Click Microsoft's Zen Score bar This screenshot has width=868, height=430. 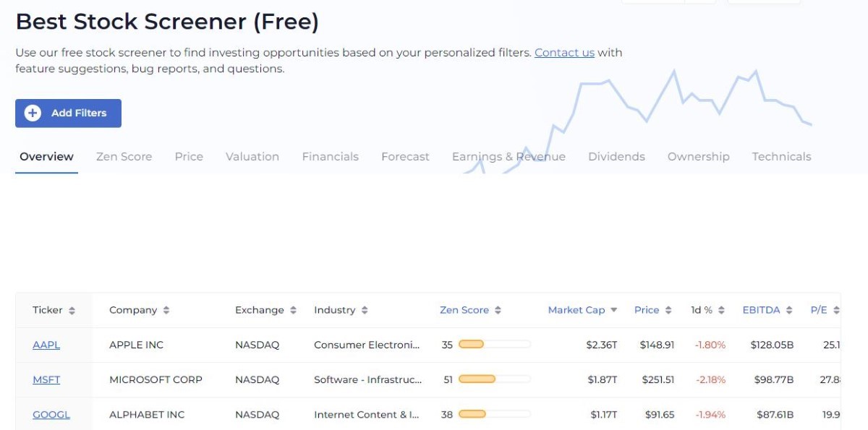pos(495,379)
